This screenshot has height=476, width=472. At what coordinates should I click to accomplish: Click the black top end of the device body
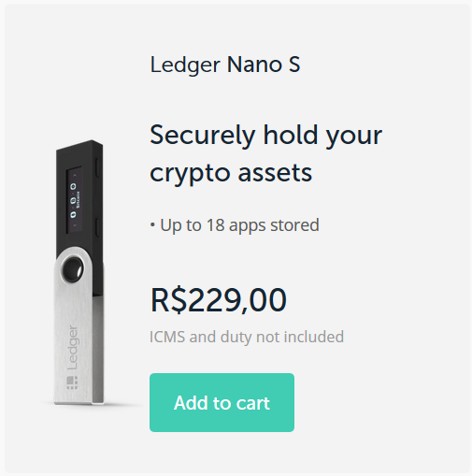(x=79, y=152)
